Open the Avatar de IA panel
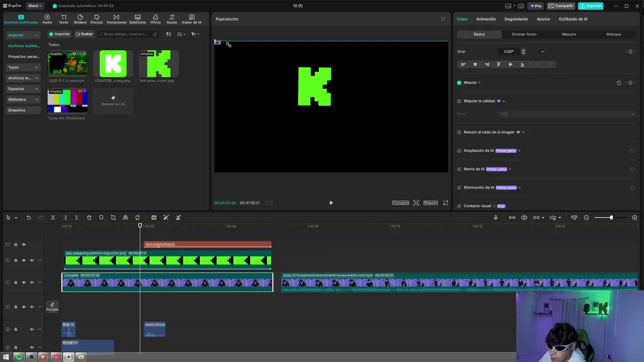 click(191, 19)
